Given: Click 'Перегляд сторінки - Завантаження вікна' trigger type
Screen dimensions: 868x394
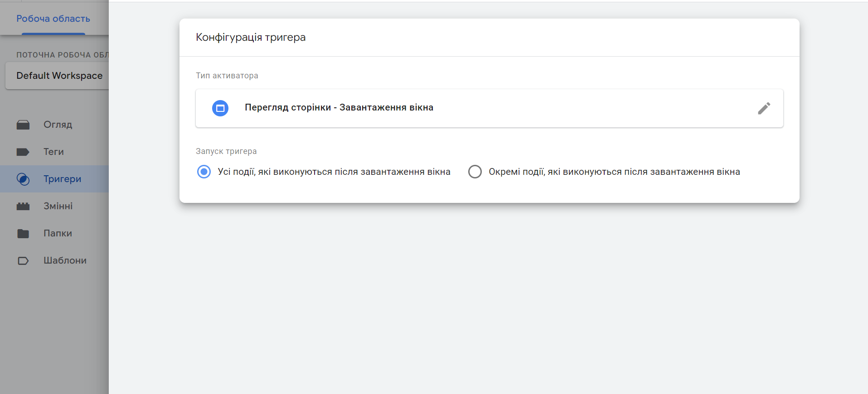Looking at the screenshot, I should click(x=490, y=108).
